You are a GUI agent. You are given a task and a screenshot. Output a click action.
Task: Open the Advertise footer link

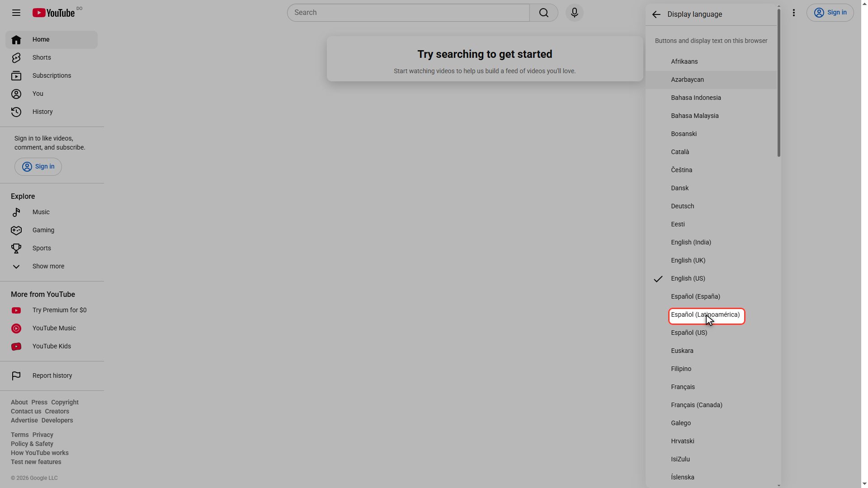(24, 421)
